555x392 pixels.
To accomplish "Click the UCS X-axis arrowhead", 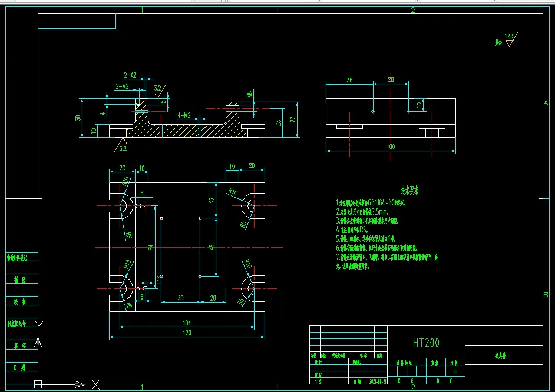I will [80, 384].
